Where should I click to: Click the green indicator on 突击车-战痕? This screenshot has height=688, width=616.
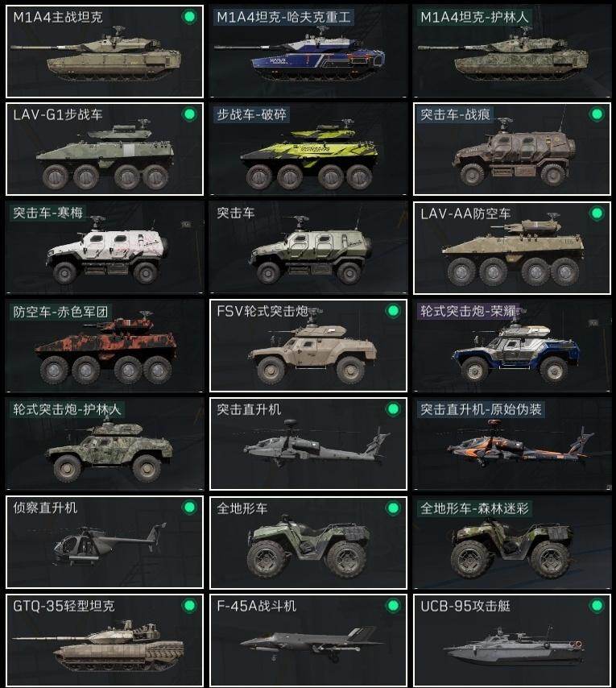(x=596, y=114)
